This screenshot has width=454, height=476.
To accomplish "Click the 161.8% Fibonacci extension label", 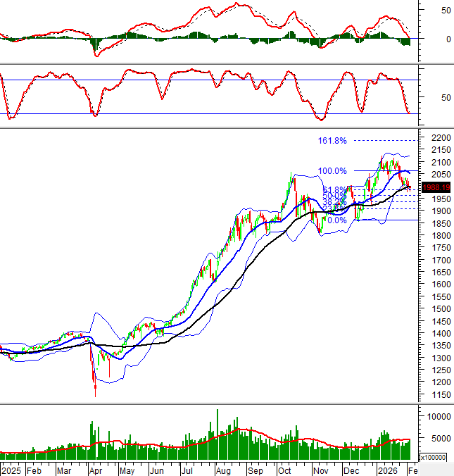I will [x=332, y=141].
